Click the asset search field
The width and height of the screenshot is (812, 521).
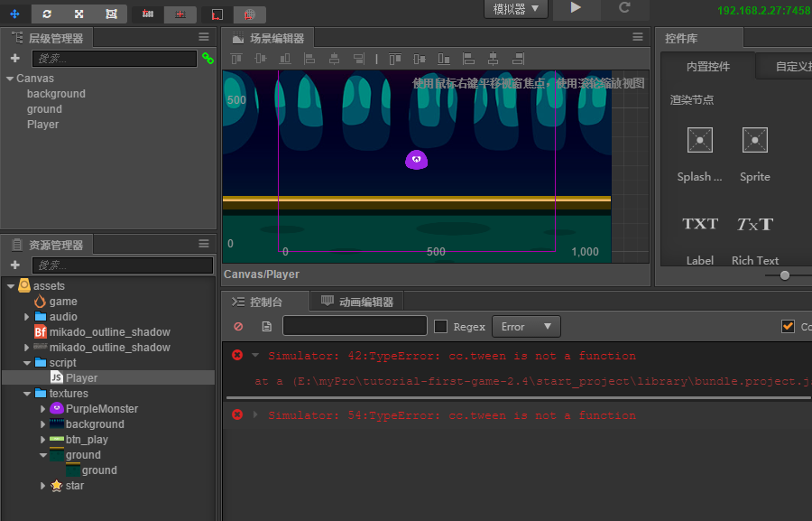123,265
